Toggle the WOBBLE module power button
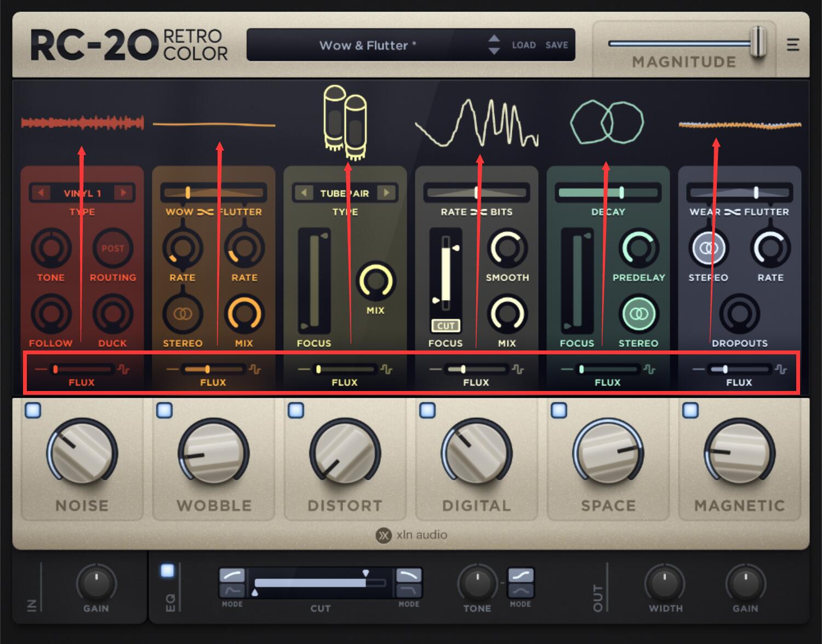This screenshot has height=644, width=822. (164, 410)
